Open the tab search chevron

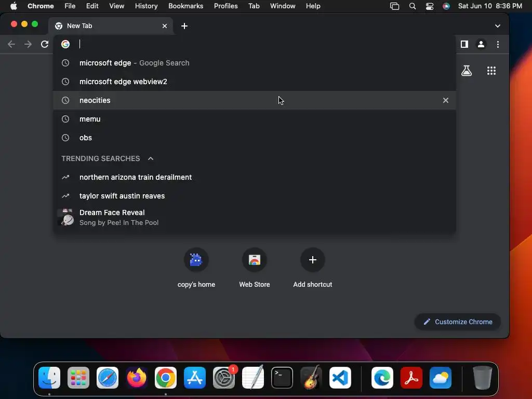[497, 26]
